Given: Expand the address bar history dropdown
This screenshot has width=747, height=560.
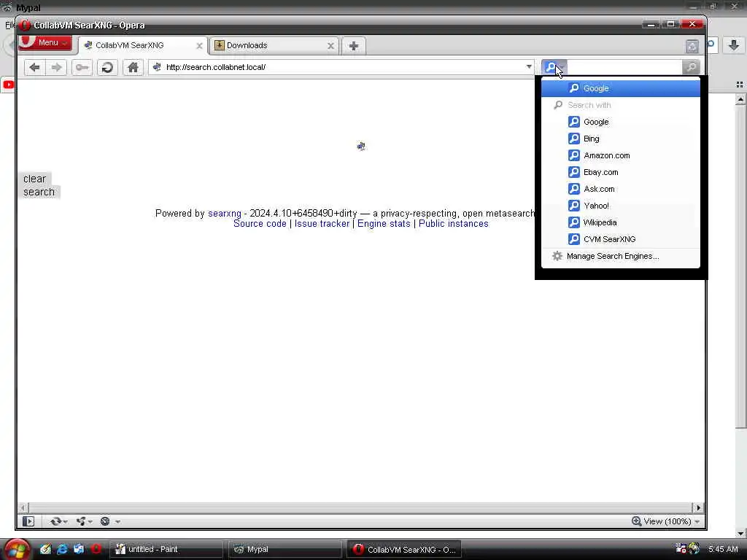Looking at the screenshot, I should [529, 66].
